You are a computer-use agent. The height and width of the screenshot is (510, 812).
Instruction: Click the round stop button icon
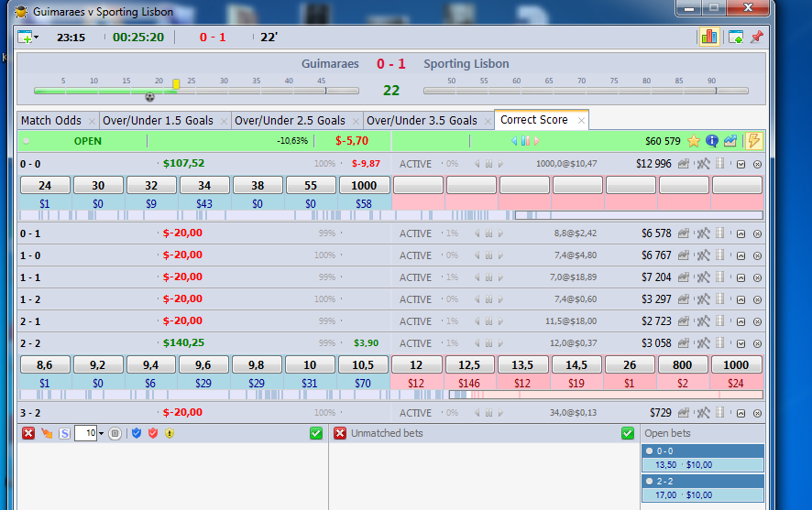[115, 433]
